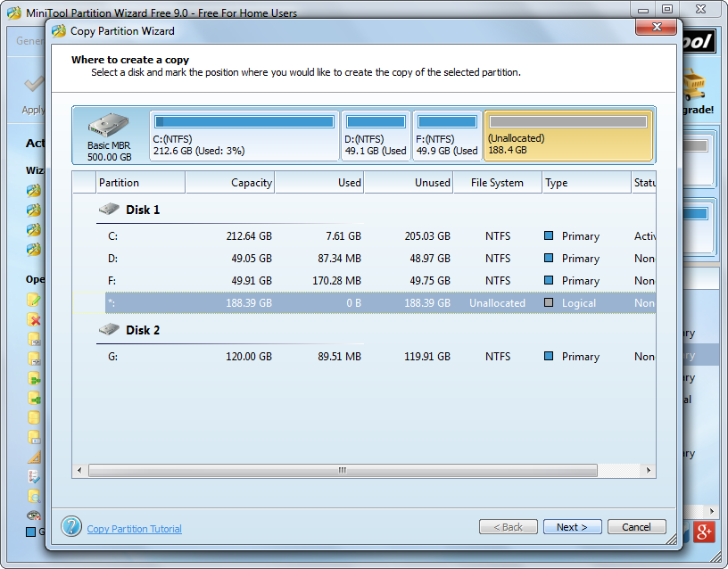Click the blue help question mark icon
The image size is (728, 569).
[x=71, y=527]
